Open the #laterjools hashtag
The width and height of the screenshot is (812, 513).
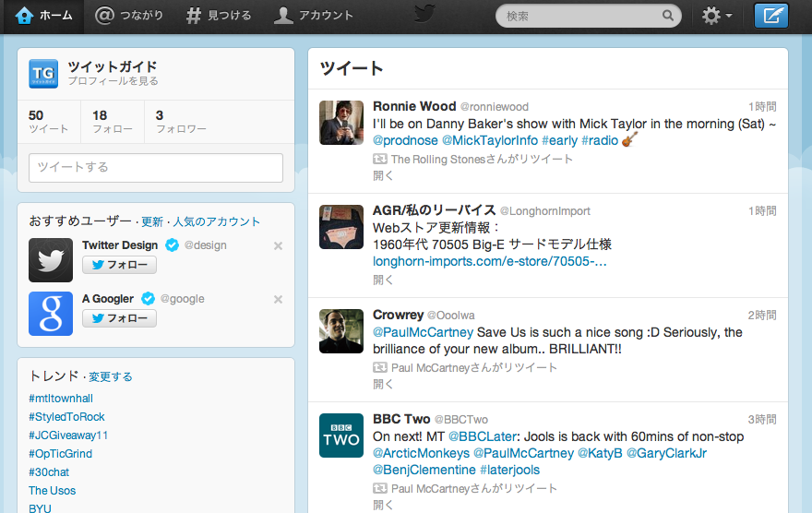tap(509, 470)
